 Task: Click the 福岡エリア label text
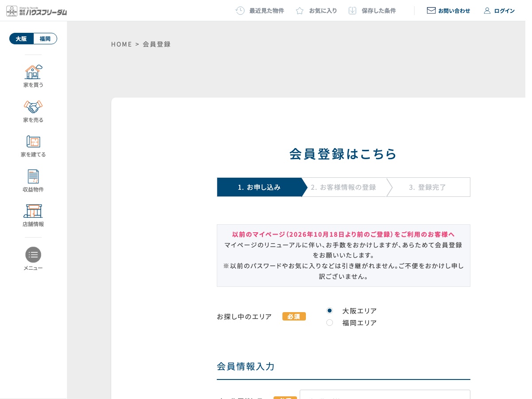click(360, 323)
